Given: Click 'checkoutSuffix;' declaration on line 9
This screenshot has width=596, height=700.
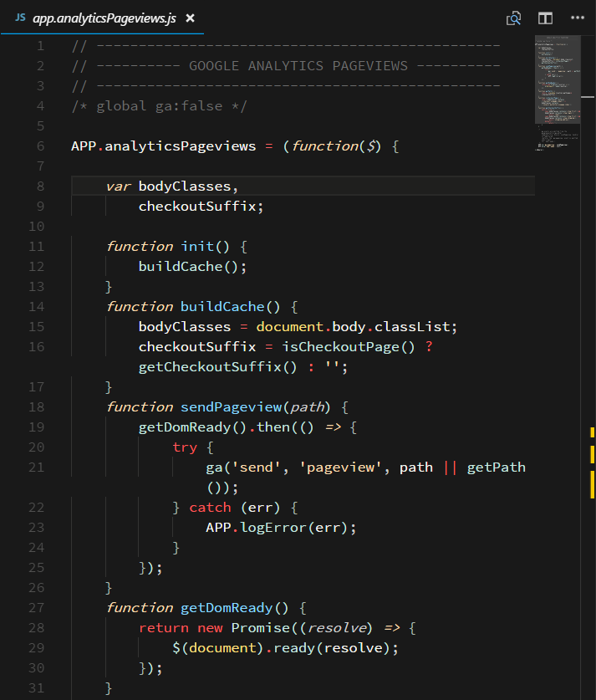Looking at the screenshot, I should 201,207.
